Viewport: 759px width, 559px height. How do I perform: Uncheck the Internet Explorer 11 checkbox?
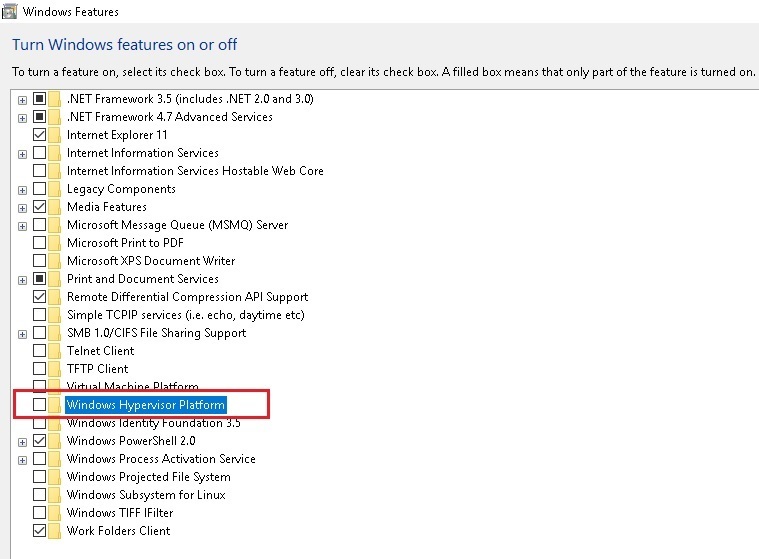(x=40, y=135)
